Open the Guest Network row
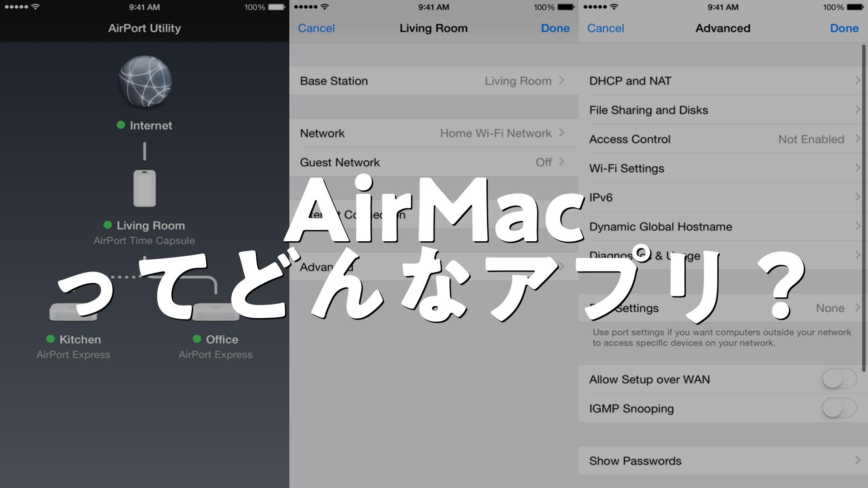This screenshot has height=488, width=868. (x=434, y=162)
